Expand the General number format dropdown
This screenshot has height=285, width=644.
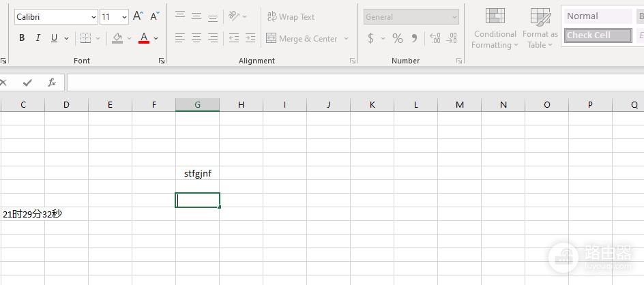454,17
